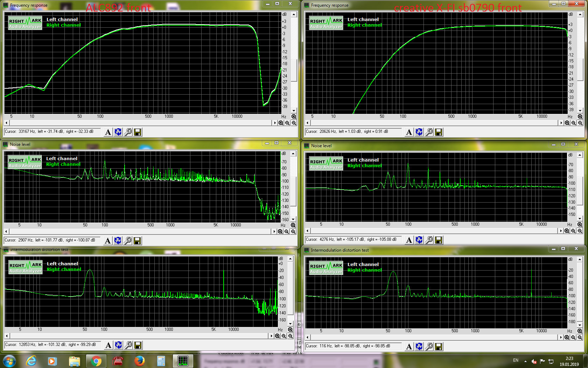Click first zoom-out magnifier in X-Fi Intermodulation distortion window
Screen dimensions: 588x368
573,338
